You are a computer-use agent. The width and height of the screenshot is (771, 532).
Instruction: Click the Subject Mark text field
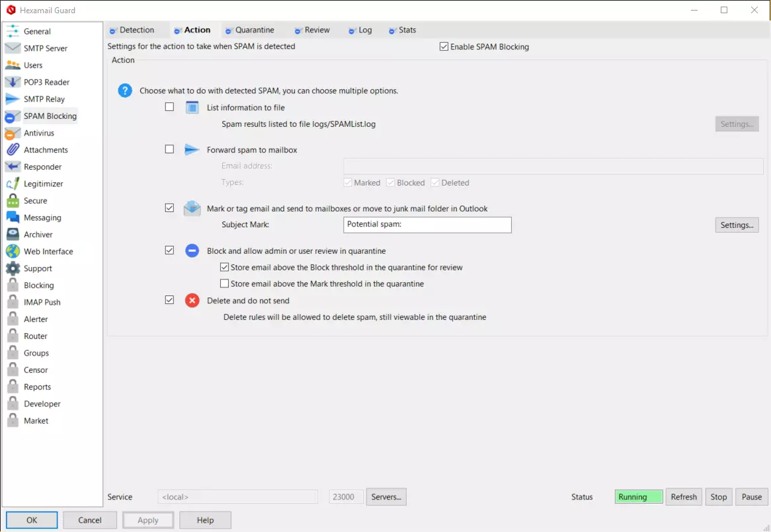point(428,225)
